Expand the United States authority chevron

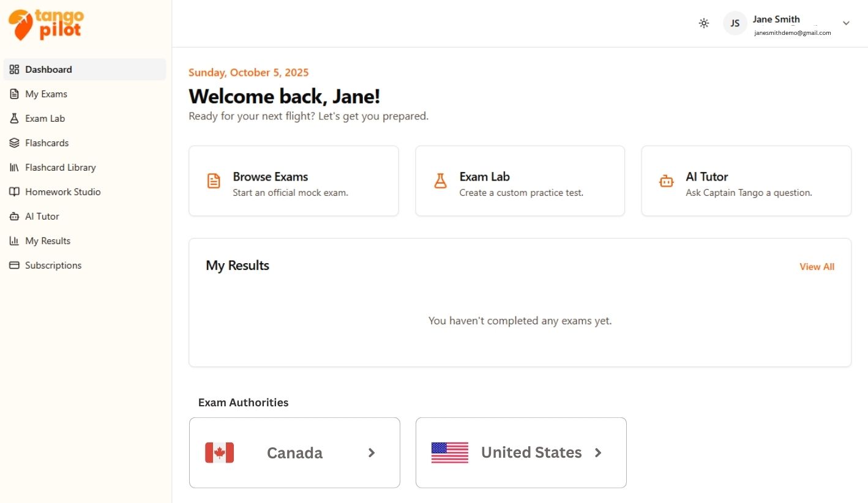pyautogui.click(x=598, y=453)
